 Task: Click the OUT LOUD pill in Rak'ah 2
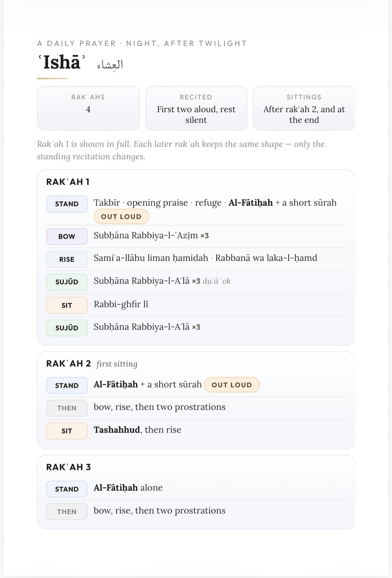(x=232, y=385)
